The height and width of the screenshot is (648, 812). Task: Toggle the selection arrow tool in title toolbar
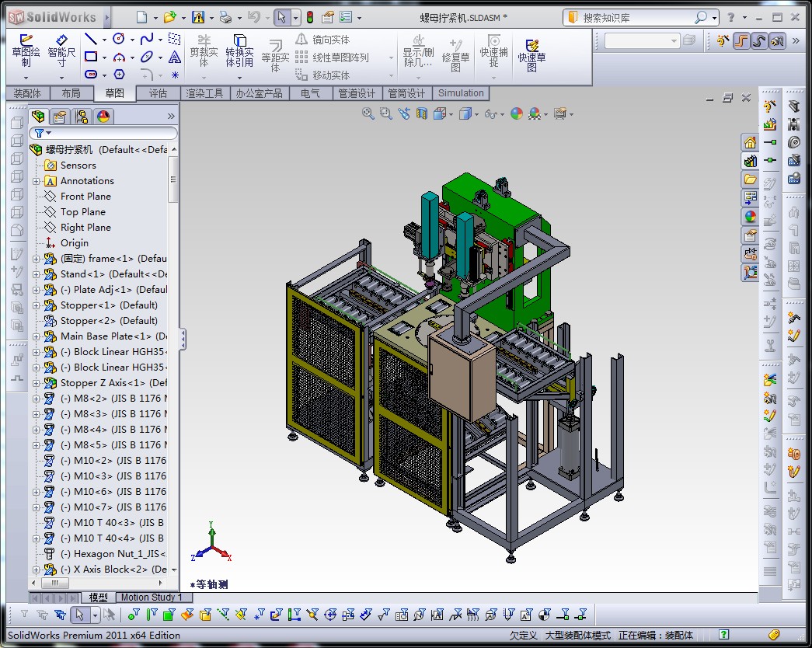pos(281,17)
